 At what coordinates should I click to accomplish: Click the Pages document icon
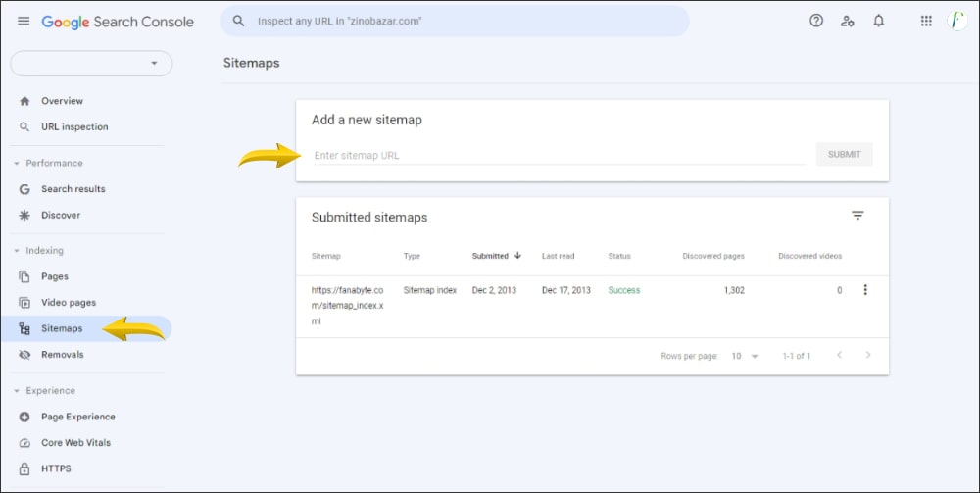(x=24, y=276)
